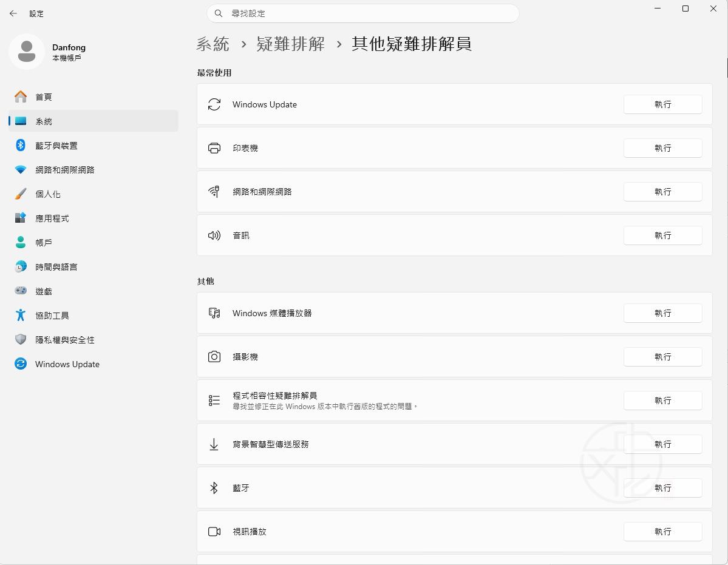Run the 藍牙 troubleshooter
This screenshot has height=565, width=728.
point(662,487)
